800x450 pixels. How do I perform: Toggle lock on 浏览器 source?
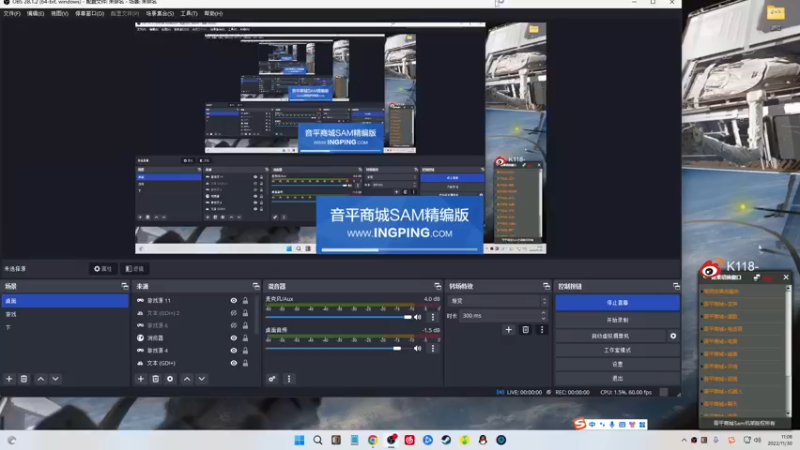(x=245, y=338)
